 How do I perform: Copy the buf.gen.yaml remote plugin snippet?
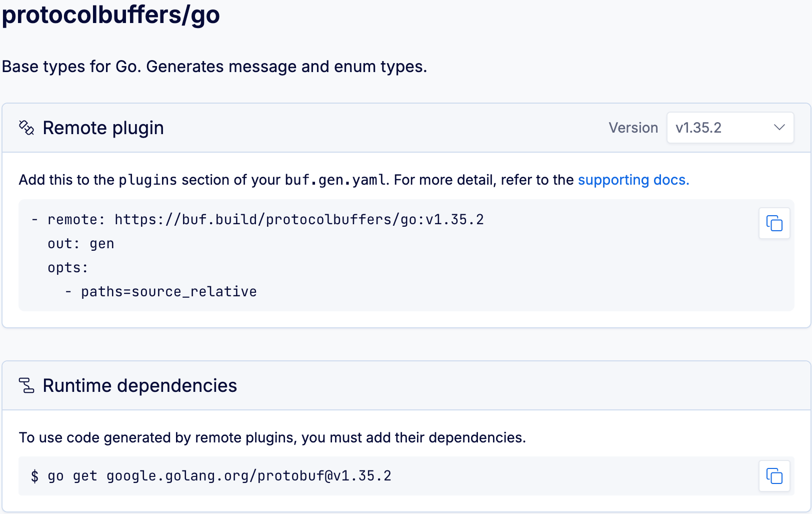774,223
